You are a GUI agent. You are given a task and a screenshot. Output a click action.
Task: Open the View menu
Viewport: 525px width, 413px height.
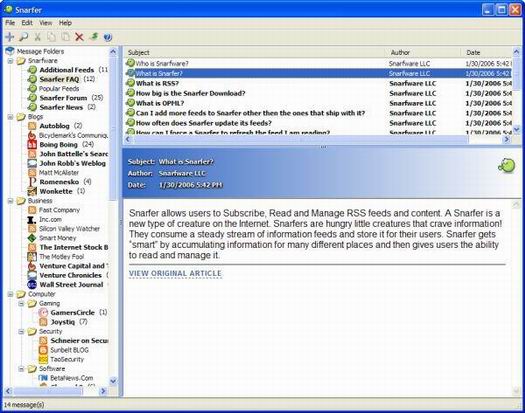point(46,23)
